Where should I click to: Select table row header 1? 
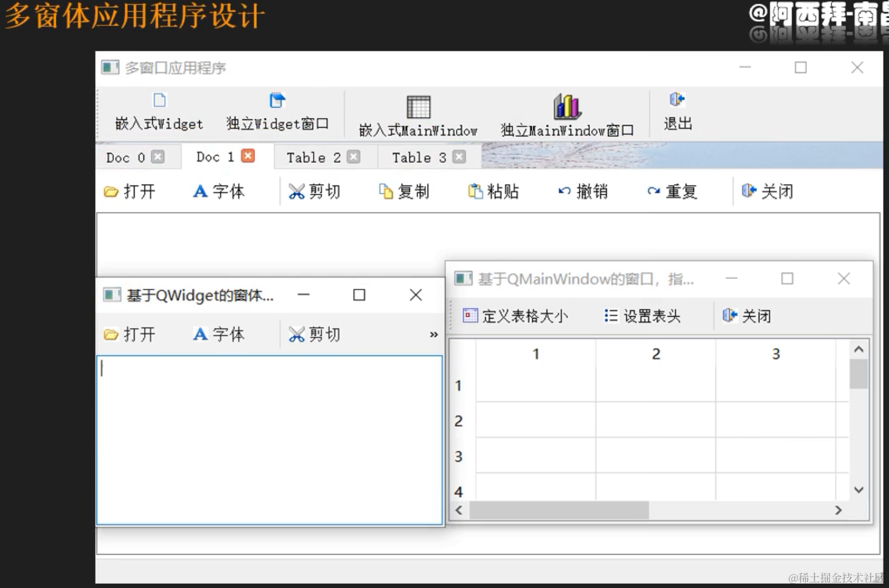pyautogui.click(x=462, y=385)
